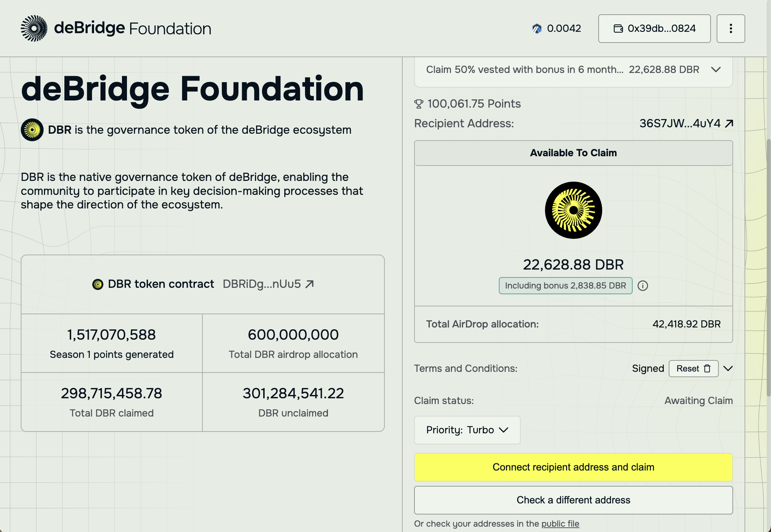771x532 pixels.
Task: Click the trash icon in Reset button
Action: click(707, 369)
